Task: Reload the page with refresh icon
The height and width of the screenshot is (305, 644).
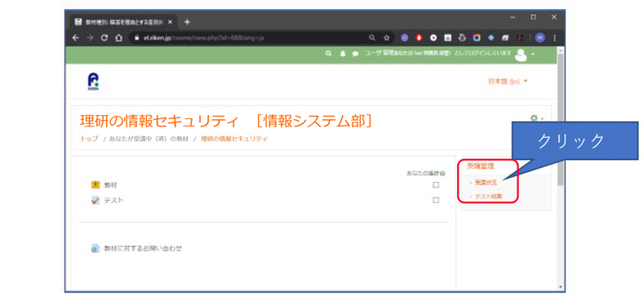Action: pyautogui.click(x=104, y=38)
